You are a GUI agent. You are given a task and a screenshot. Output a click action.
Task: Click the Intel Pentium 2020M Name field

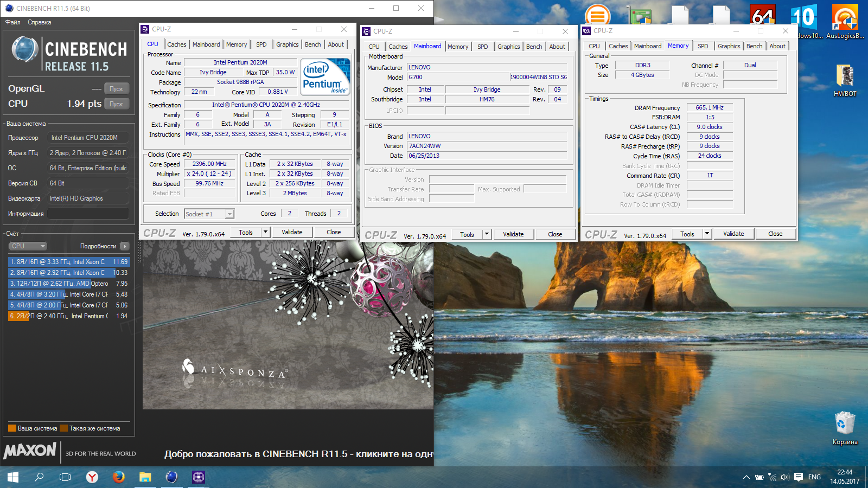240,63
